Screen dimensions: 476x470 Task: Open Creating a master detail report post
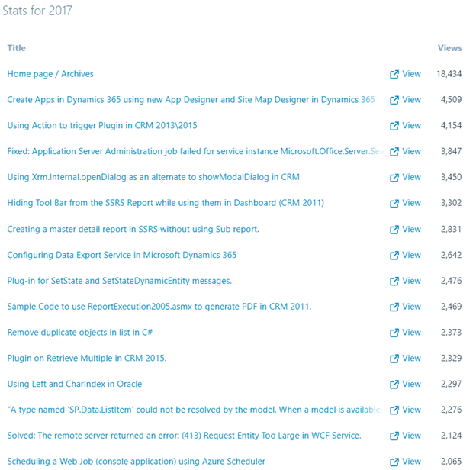(x=133, y=229)
